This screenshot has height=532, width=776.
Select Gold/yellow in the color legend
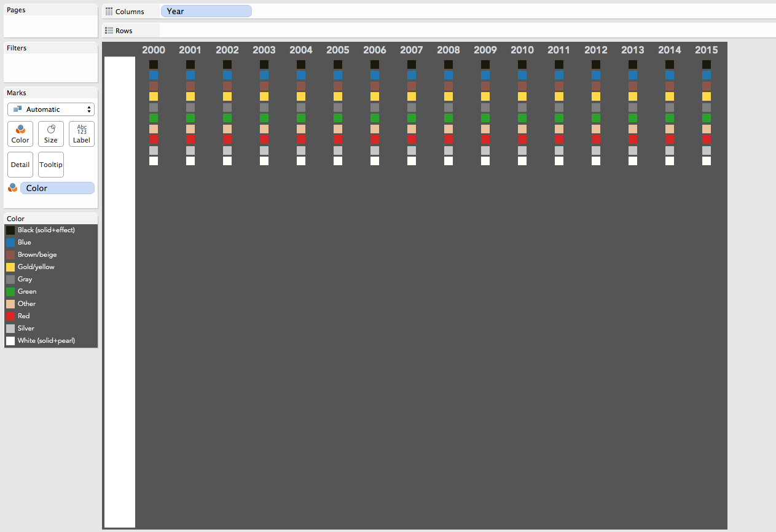[36, 267]
